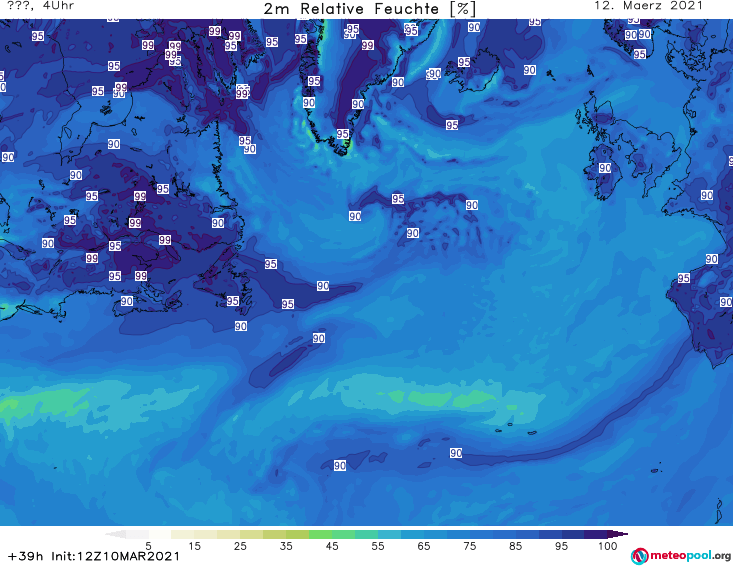Click the 95 label at Greenland's southern tip

click(343, 134)
